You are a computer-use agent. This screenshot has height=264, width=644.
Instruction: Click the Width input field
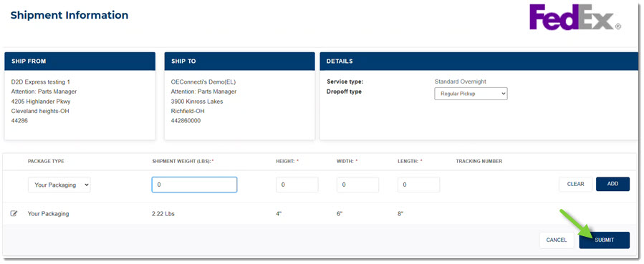(357, 185)
